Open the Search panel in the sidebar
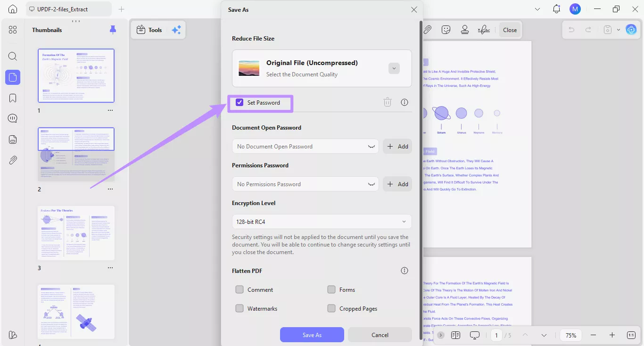 (13, 56)
